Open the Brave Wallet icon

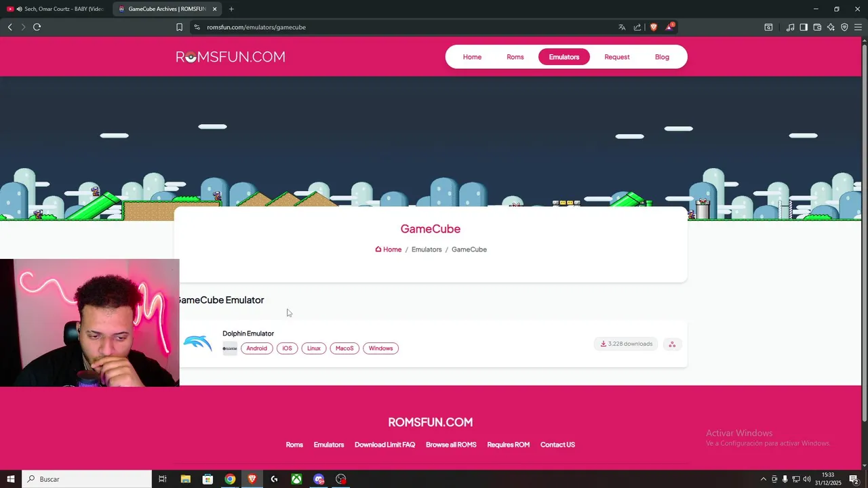[x=817, y=27]
